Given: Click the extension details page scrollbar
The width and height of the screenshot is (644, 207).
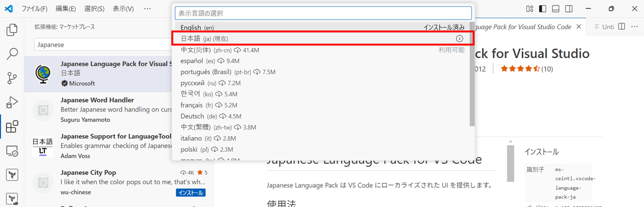Looking at the screenshot, I should pos(510,163).
